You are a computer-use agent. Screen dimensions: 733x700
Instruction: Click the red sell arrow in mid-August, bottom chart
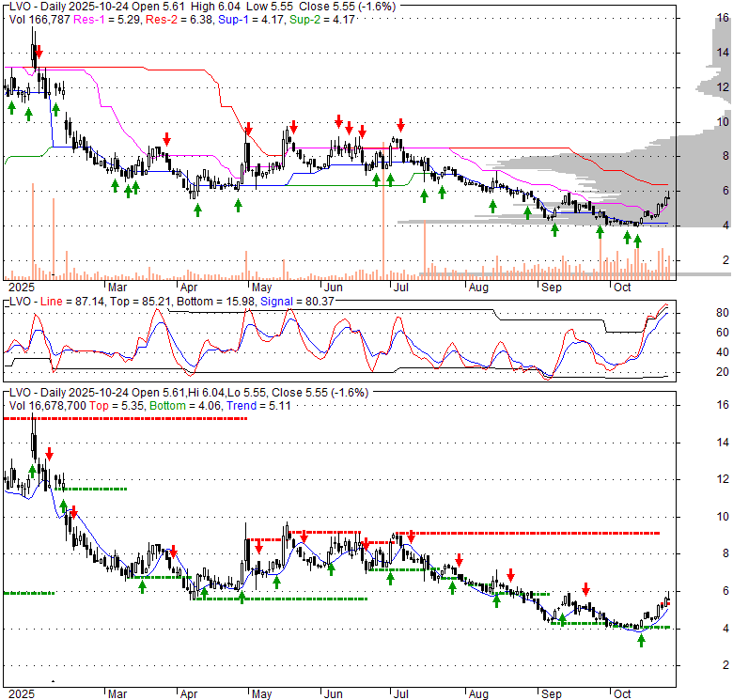pos(511,574)
